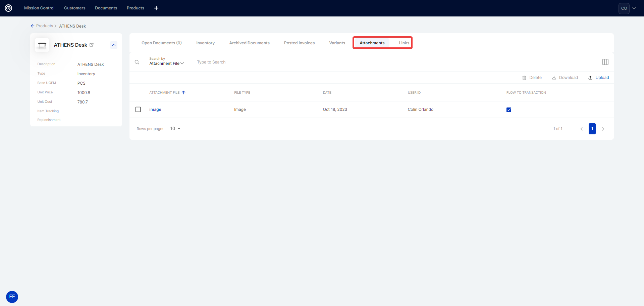
Task: Go to next page arrow
Action: (603, 129)
